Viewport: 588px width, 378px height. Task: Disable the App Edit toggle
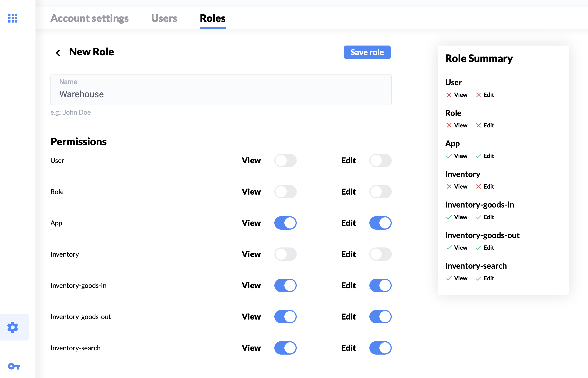pos(380,223)
